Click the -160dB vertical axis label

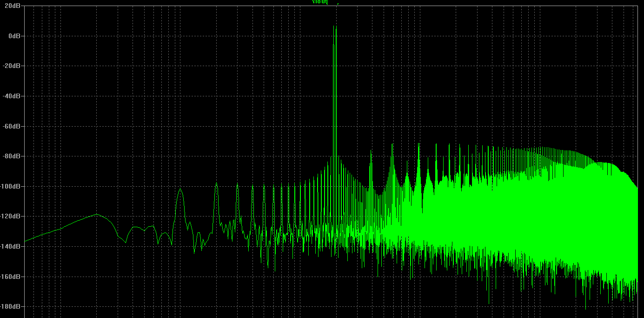coord(10,277)
